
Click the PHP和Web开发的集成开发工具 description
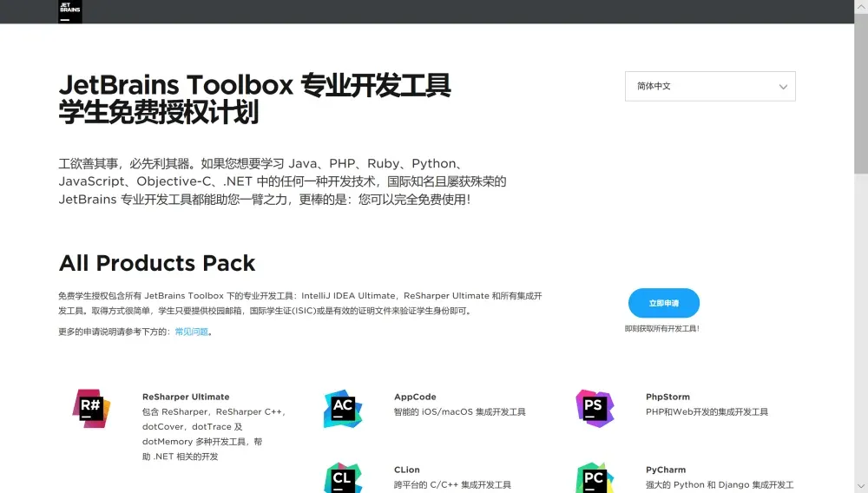[x=707, y=411]
